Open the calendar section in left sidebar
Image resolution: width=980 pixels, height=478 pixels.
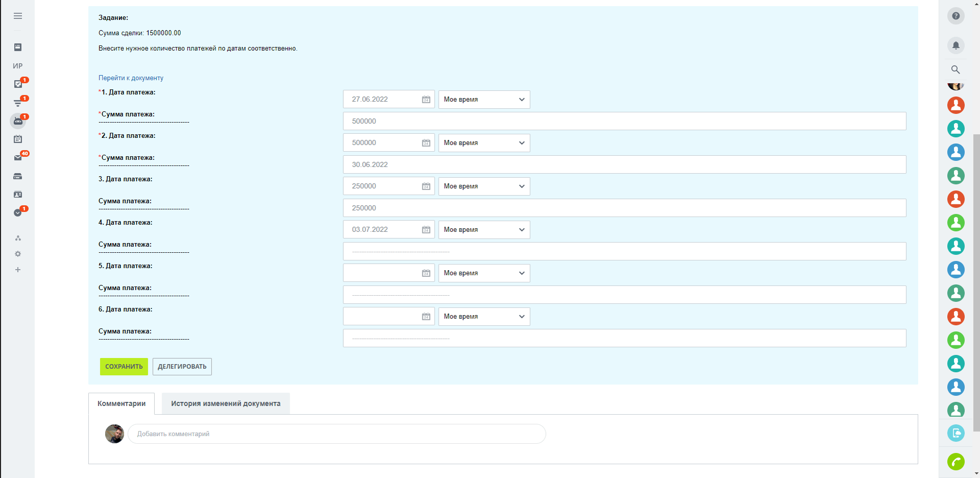tap(18, 139)
